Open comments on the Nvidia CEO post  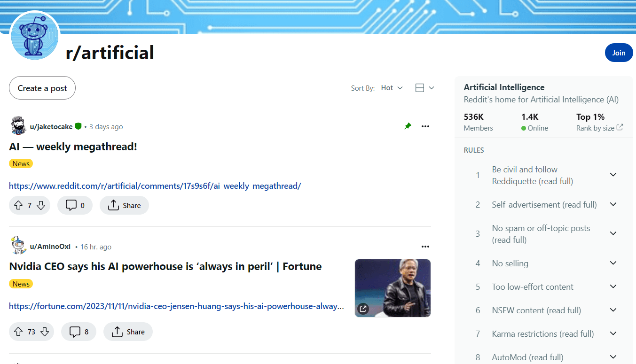tap(79, 332)
